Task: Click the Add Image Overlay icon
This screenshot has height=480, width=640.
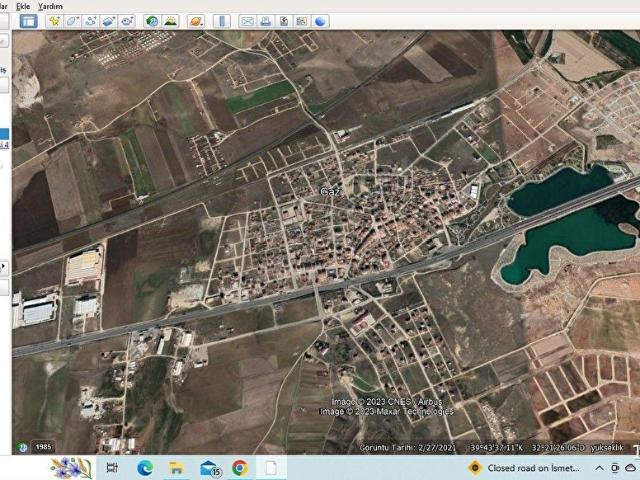Action: 109,21
